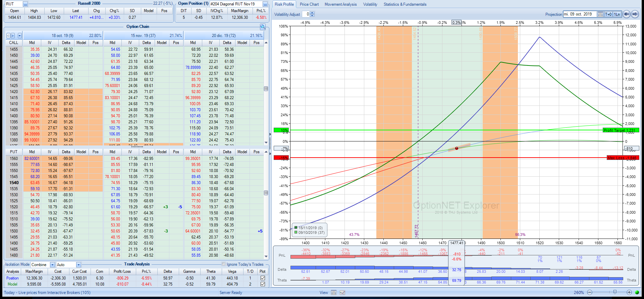Click the zoom slider handle

point(615,292)
